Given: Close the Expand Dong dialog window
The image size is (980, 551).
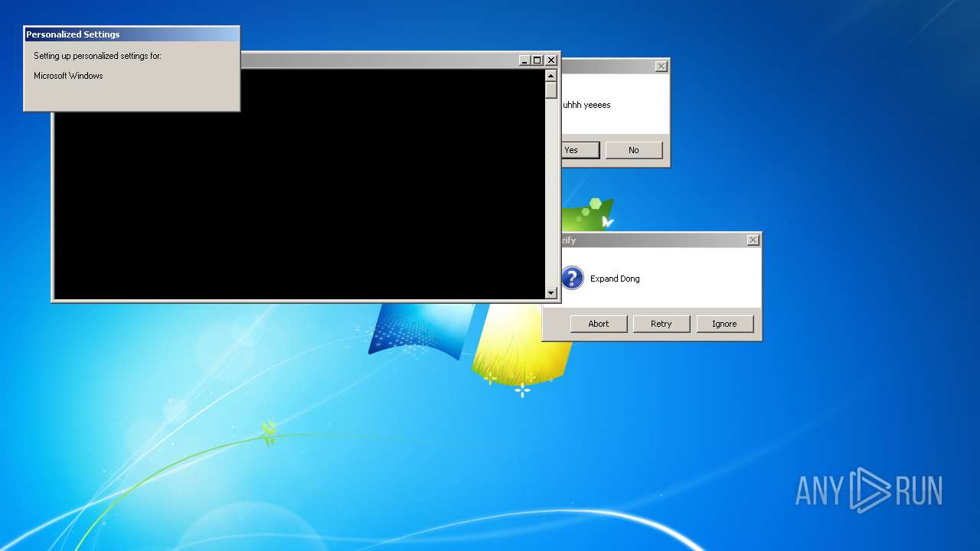Looking at the screenshot, I should pos(753,240).
